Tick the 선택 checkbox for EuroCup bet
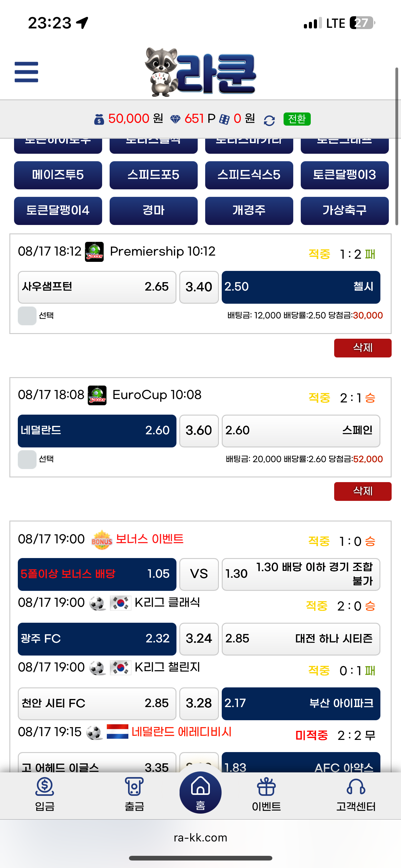The height and width of the screenshot is (868, 401). (x=27, y=459)
